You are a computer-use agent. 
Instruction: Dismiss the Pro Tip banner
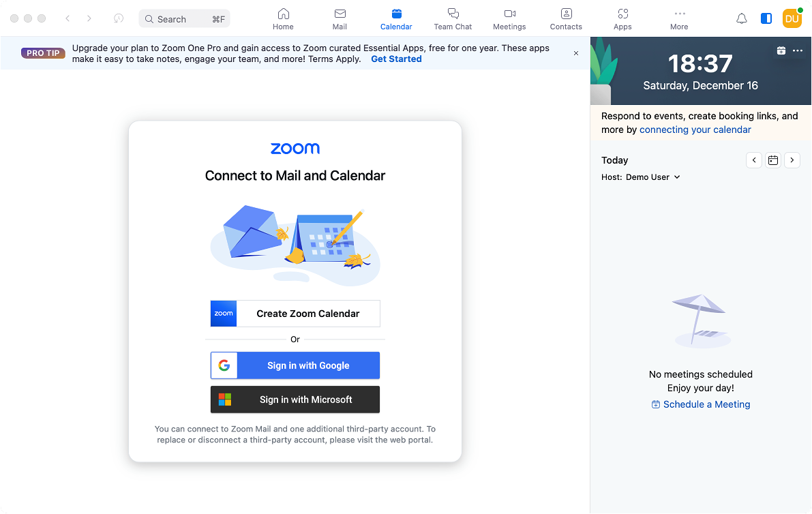[576, 53]
